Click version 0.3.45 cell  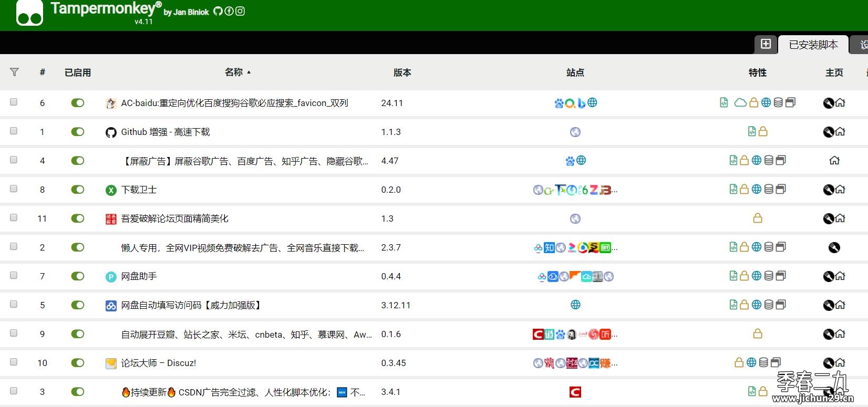click(394, 363)
